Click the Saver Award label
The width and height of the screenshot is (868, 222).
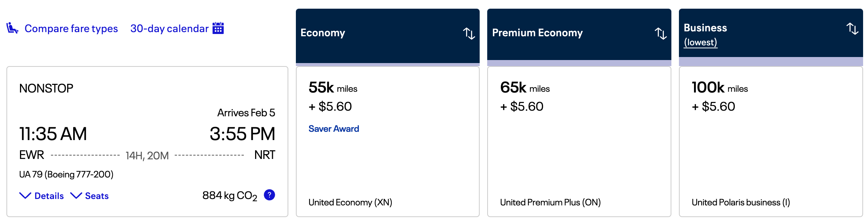tap(334, 129)
